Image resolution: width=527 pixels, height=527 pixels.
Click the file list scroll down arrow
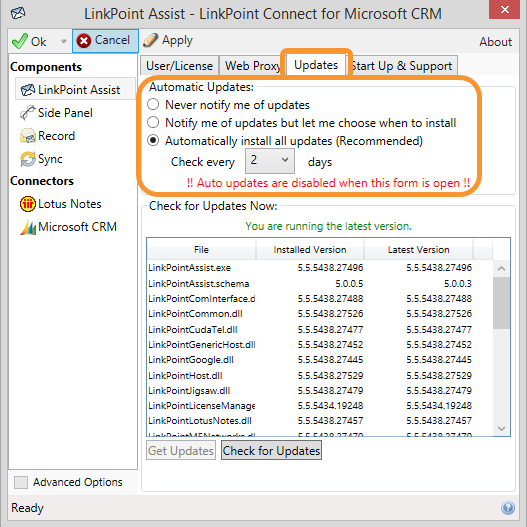click(501, 428)
